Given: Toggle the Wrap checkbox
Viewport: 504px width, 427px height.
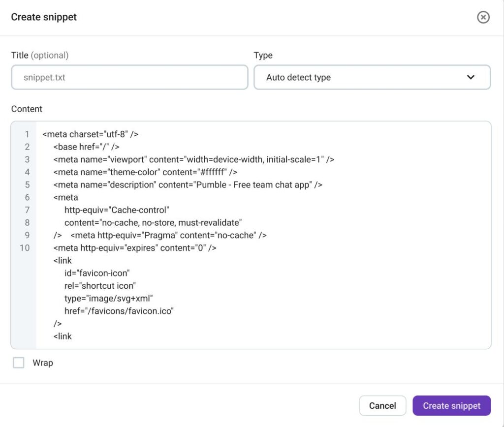Looking at the screenshot, I should [x=19, y=363].
